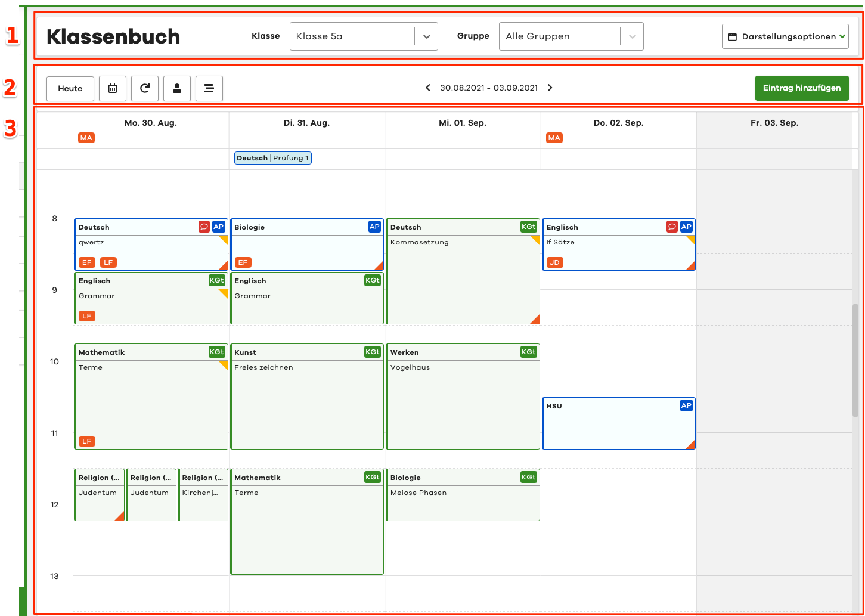Open the calendar date picker icon
Screen dimensions: 865x616
pyautogui.click(x=113, y=88)
